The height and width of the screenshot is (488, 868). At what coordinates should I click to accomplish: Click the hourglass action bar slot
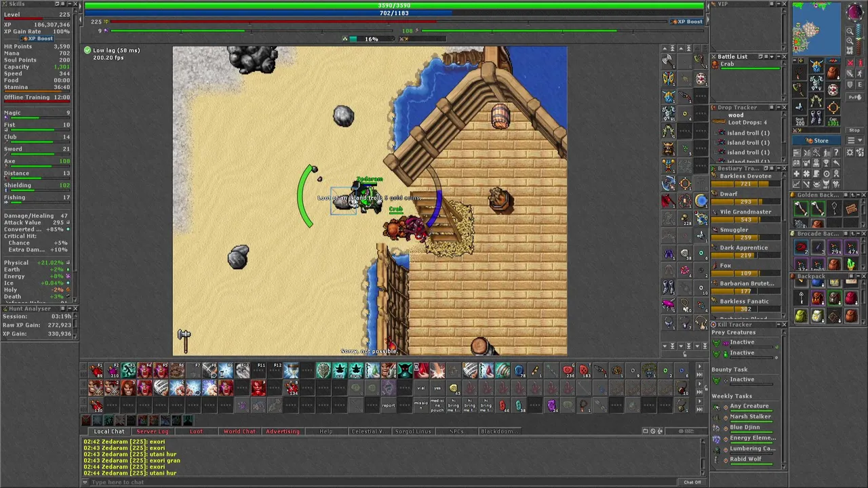click(x=292, y=371)
